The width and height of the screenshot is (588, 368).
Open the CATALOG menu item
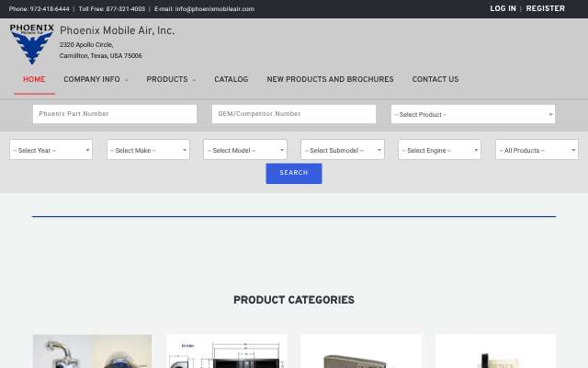click(x=231, y=79)
